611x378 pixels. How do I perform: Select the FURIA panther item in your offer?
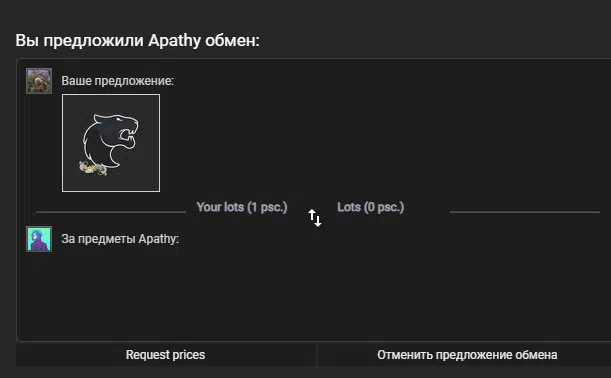[x=111, y=143]
